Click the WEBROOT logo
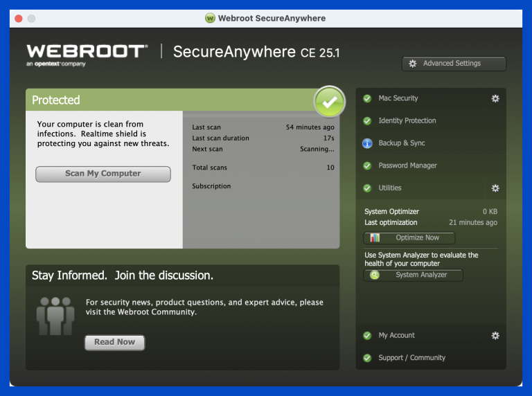This screenshot has width=532, height=396. (87, 51)
